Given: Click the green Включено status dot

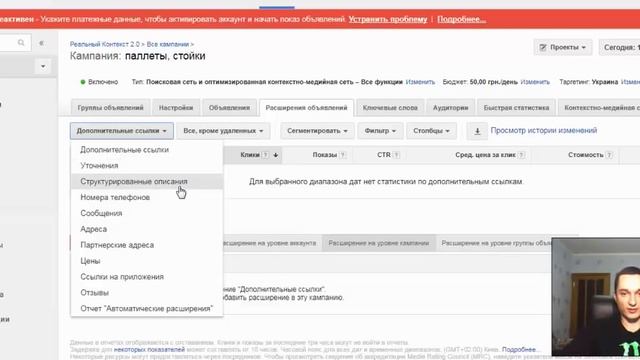Looking at the screenshot, I should [83, 82].
